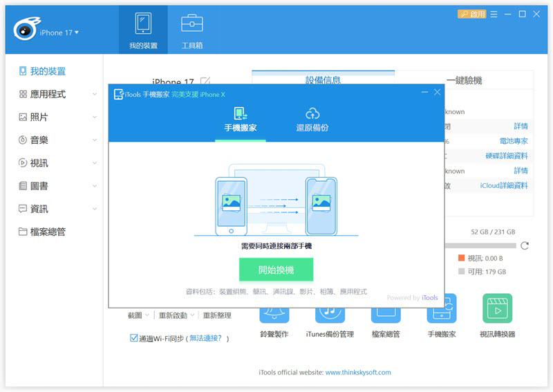
Task: Click the 音樂 disc icon in sidebar
Action: [23, 140]
